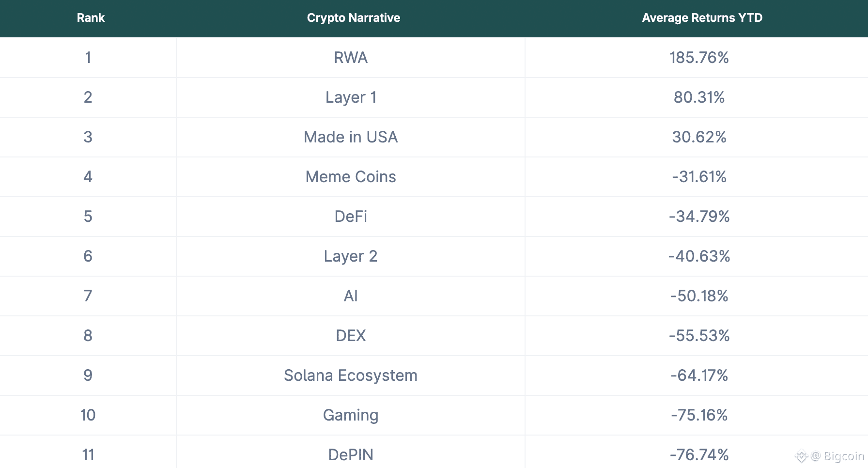Image resolution: width=868 pixels, height=468 pixels.
Task: Select the Layer 2 narrative cell
Action: pyautogui.click(x=351, y=256)
